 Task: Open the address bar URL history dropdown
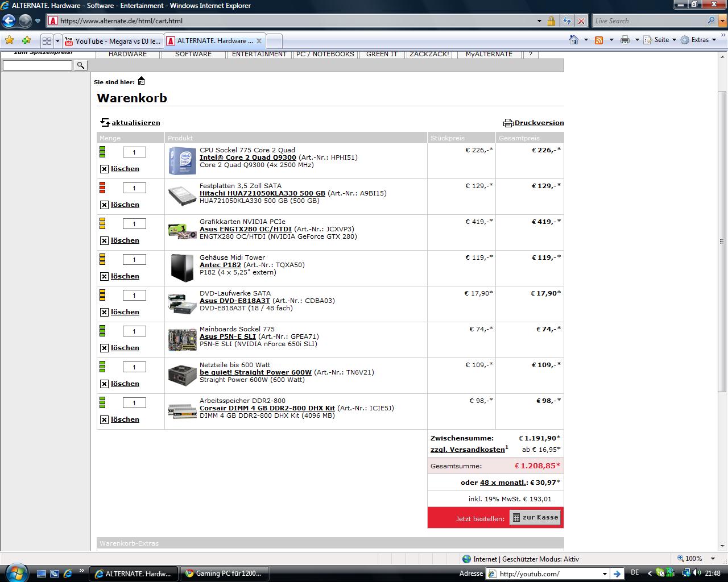tap(539, 21)
